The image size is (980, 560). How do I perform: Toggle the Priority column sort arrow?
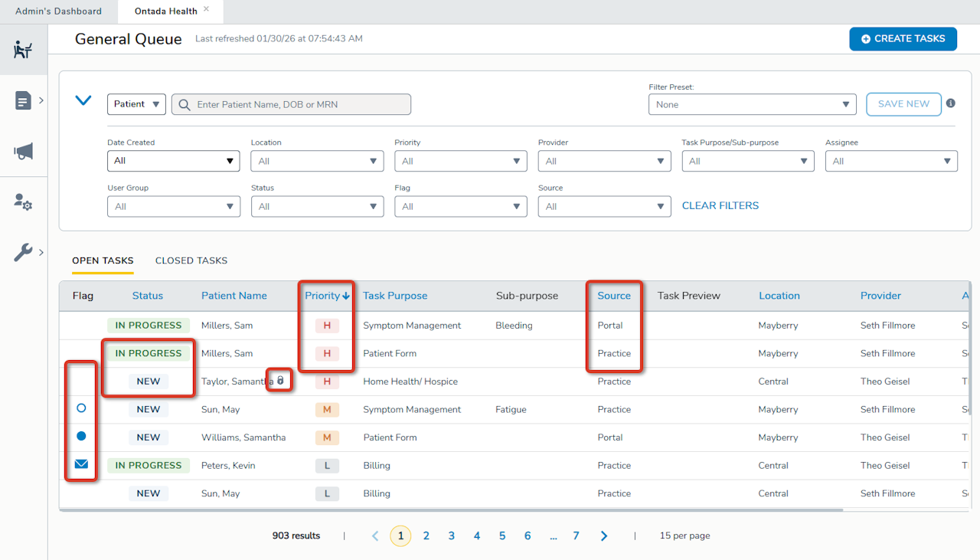click(x=346, y=295)
